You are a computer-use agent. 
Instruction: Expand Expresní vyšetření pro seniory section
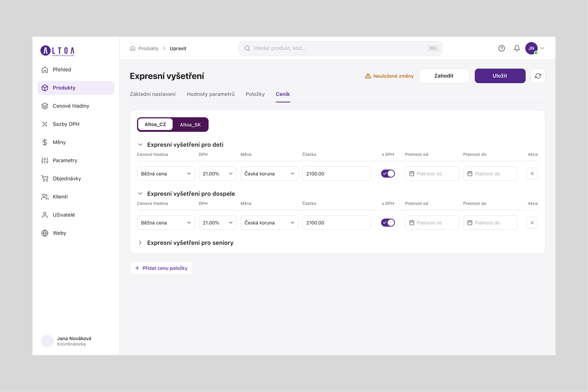point(140,243)
